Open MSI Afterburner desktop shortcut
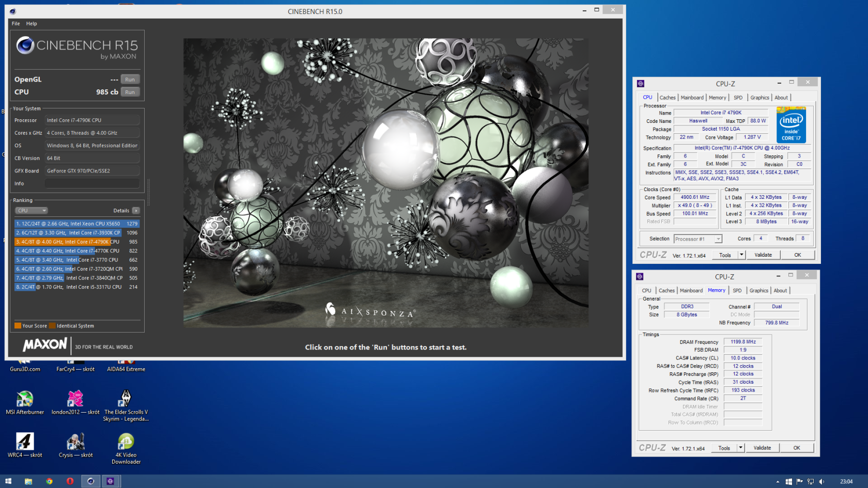The height and width of the screenshot is (488, 868). pos(25,403)
